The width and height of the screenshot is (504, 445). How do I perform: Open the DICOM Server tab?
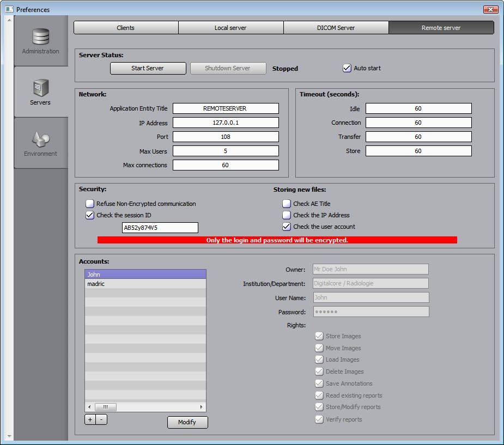point(336,28)
